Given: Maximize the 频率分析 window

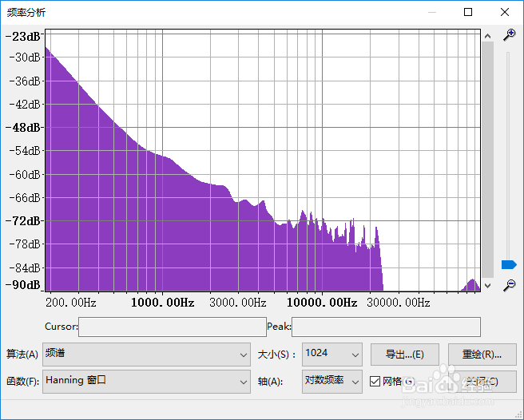Looking at the screenshot, I should [x=468, y=12].
